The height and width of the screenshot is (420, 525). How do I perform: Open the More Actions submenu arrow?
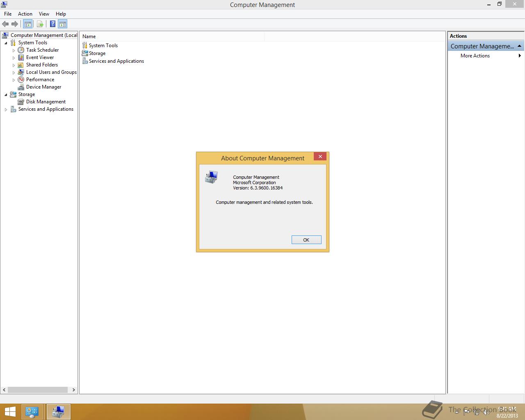520,56
